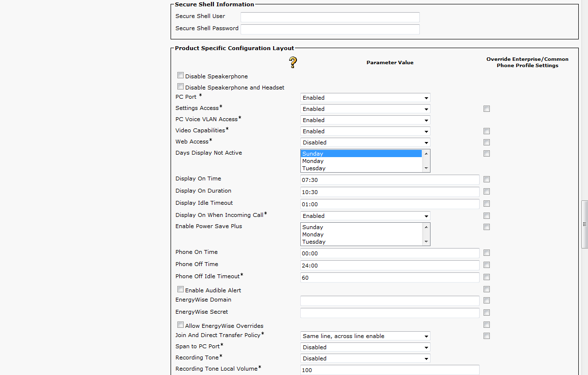Tick override checkbox for Display On Time
The image size is (588, 375).
click(x=486, y=179)
